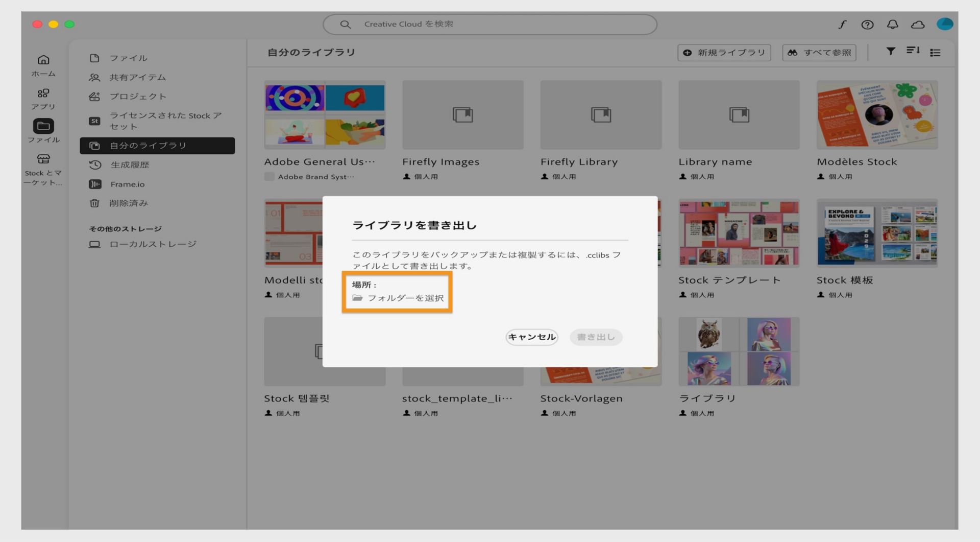
Task: Open the Firefly Library thumbnail
Action: [x=601, y=115]
